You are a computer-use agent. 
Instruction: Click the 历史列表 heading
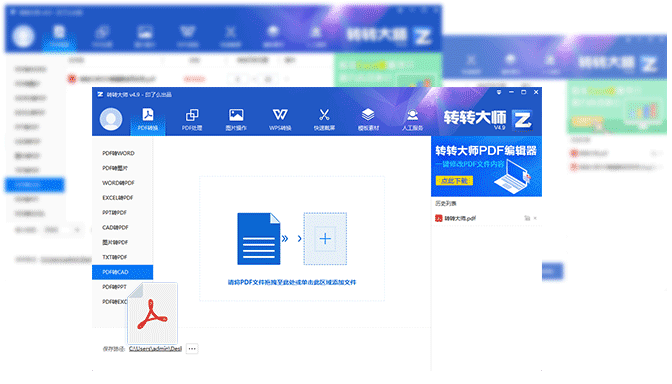click(446, 204)
